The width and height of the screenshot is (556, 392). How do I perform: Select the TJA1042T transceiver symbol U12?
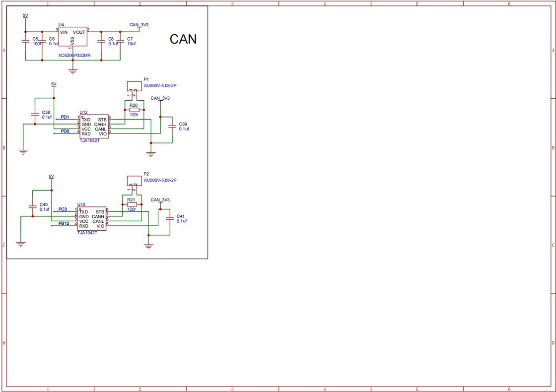point(93,126)
